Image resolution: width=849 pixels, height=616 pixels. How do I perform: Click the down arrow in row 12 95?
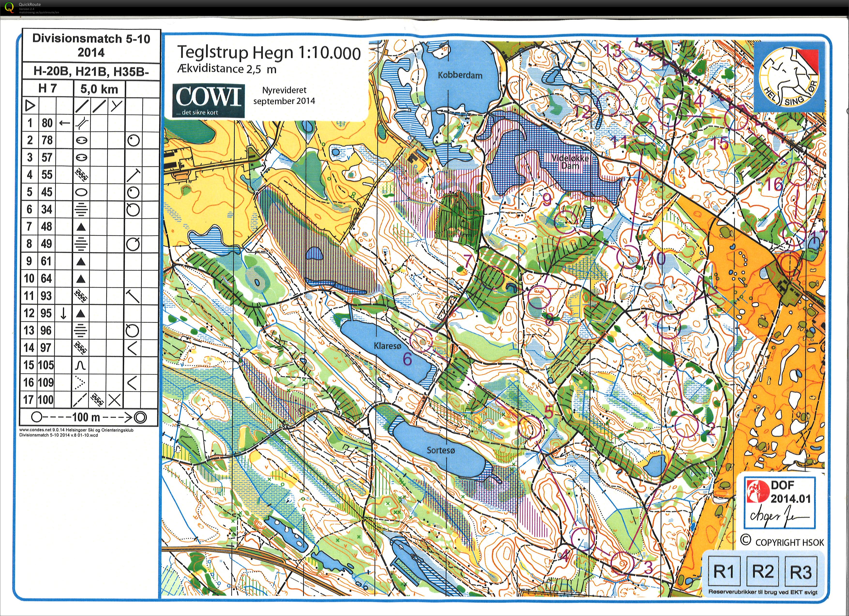(63, 313)
